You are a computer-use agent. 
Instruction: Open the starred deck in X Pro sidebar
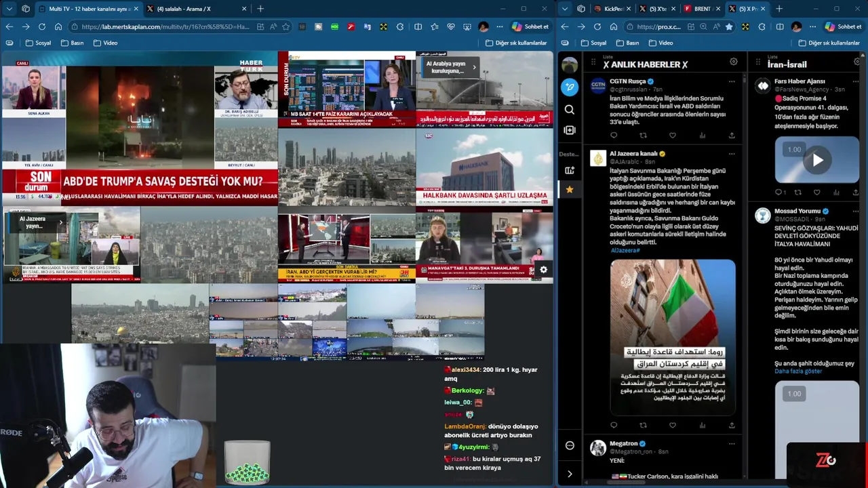coord(570,189)
